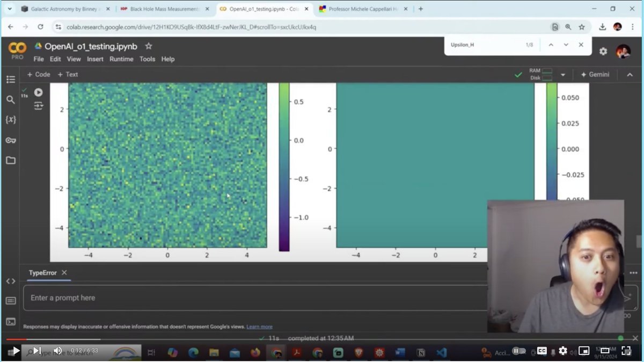The height and width of the screenshot is (362, 644).
Task: Open the browser tab search dropdown
Action: 10,9
